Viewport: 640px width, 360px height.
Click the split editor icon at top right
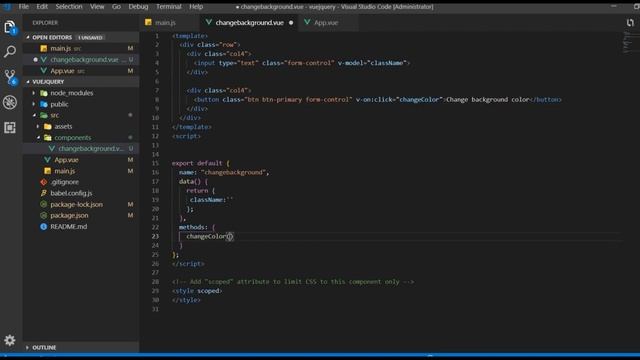[x=630, y=23]
